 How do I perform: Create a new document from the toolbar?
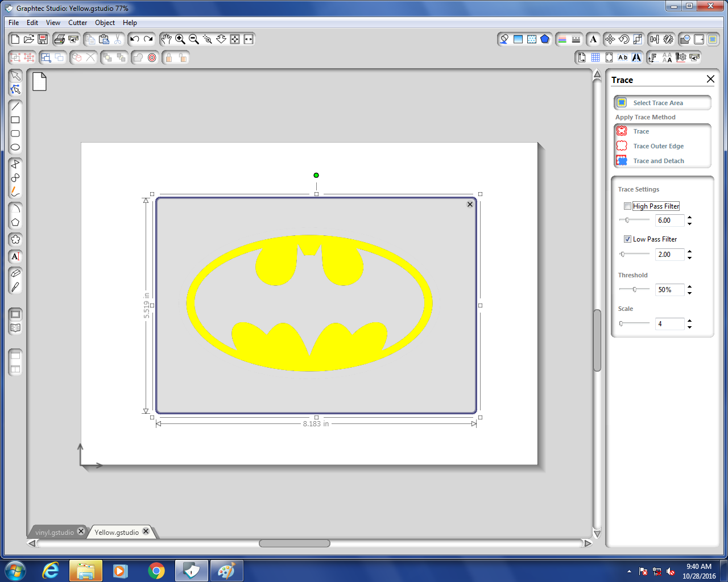click(x=15, y=39)
